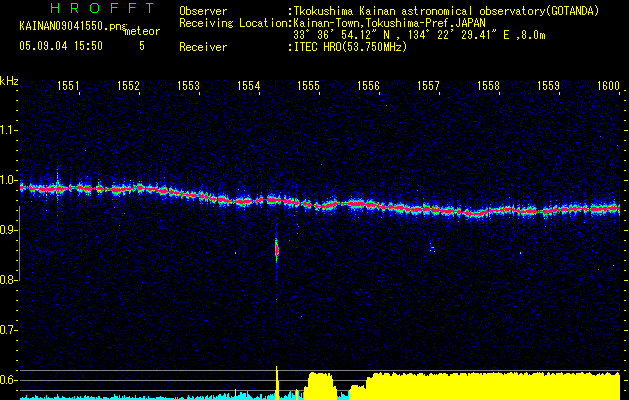Viewport: 629px width, 400px height.
Task: Click the kHz unit label
Action: point(9,80)
